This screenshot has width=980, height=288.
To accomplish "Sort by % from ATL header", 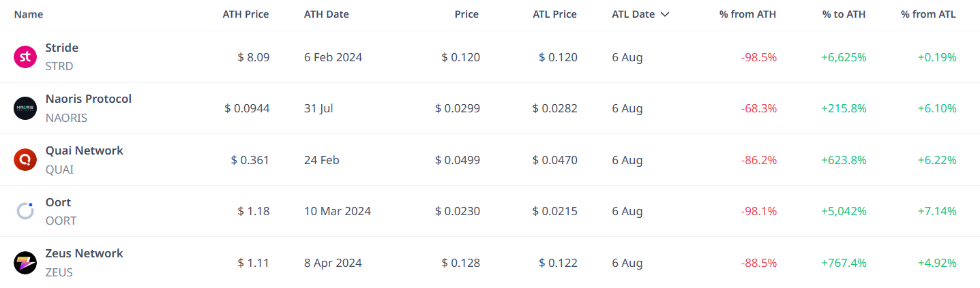I will [x=928, y=14].
